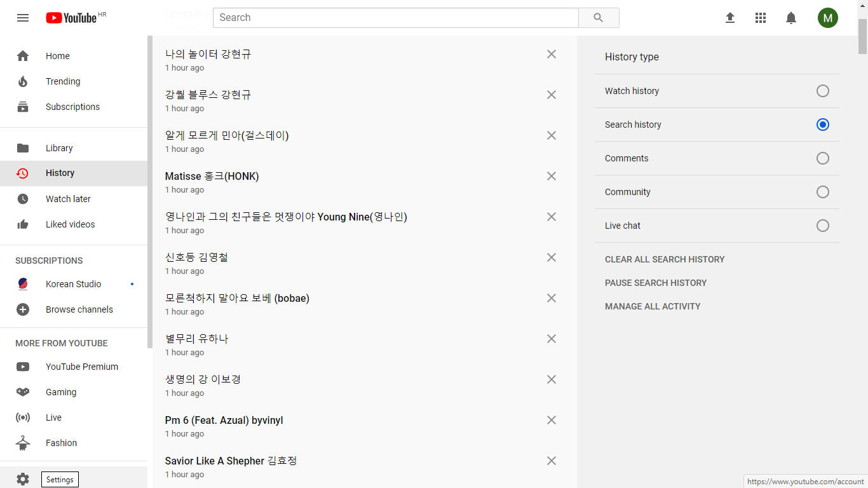Screen dimensions: 868x488
Task: Click the Subscriptions icon
Action: [23, 107]
